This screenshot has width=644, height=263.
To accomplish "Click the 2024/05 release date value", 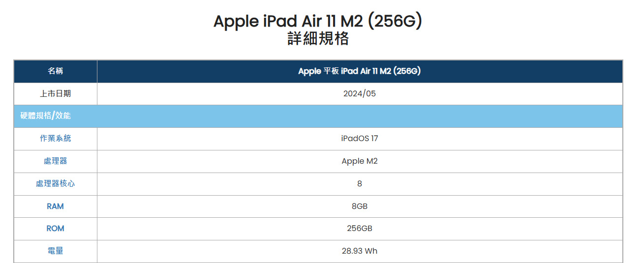I will tap(359, 93).
